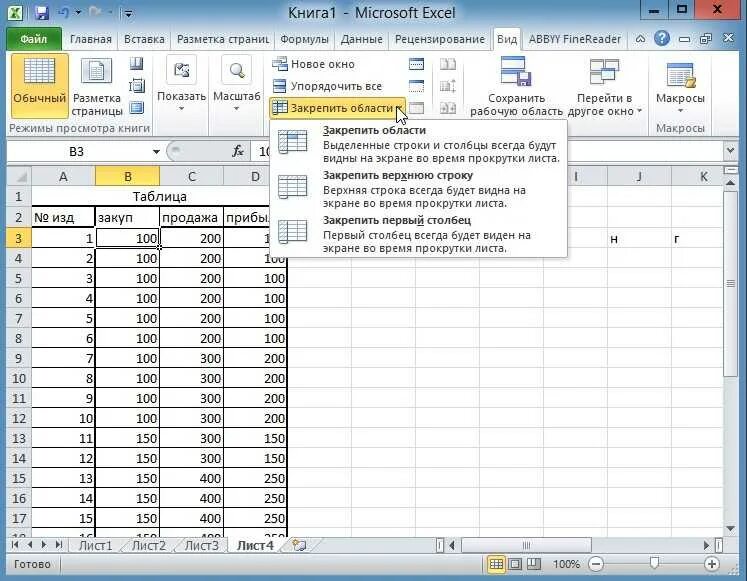
Task: Click the Закрепить первый столбец menu icon
Action: 293,231
